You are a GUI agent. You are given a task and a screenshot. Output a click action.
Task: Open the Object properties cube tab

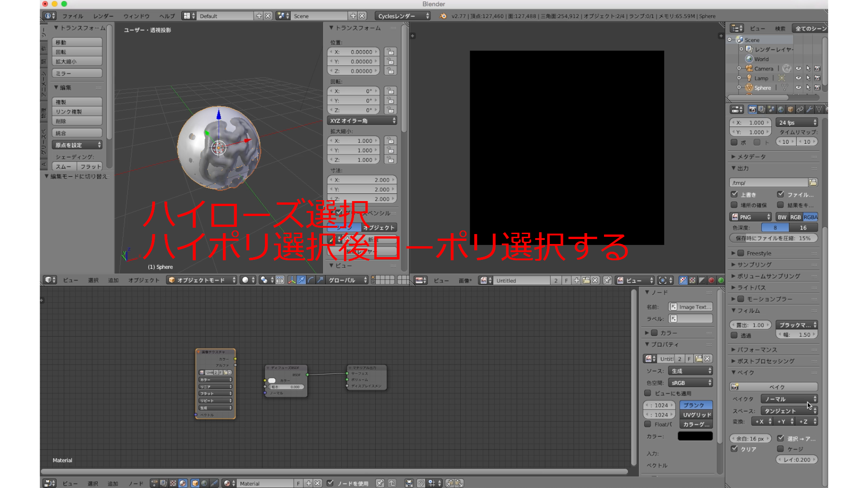point(790,109)
